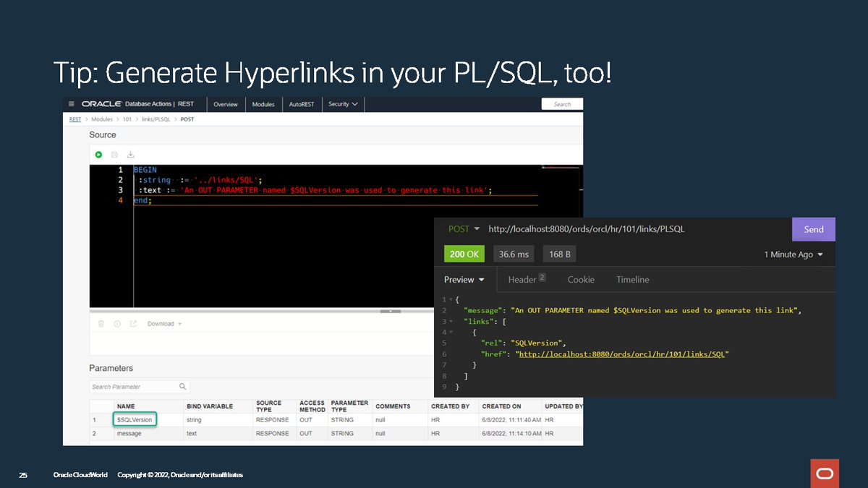The image size is (868, 488).
Task: Switch to the AutoREST tab
Action: point(302,104)
